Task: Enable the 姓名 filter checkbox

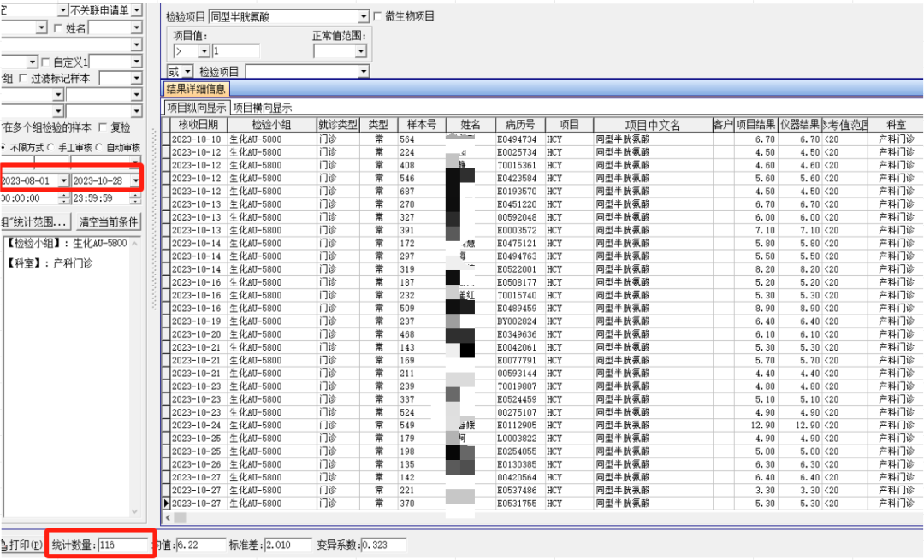Action: pyautogui.click(x=58, y=27)
